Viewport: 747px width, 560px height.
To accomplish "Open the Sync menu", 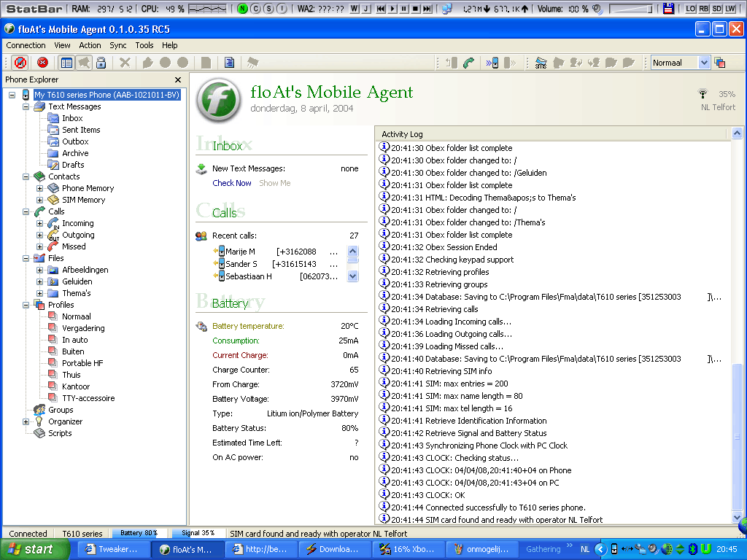I will pos(118,45).
